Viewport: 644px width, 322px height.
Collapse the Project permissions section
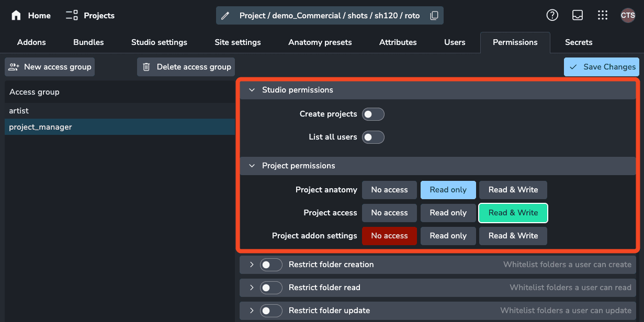click(252, 165)
